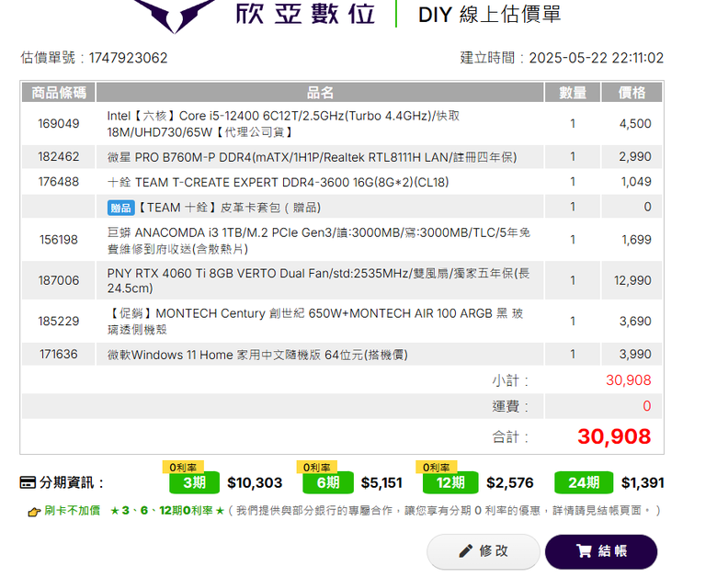This screenshot has height=588, width=717.
Task: Click the red 運費 value 0
Action: click(x=646, y=406)
